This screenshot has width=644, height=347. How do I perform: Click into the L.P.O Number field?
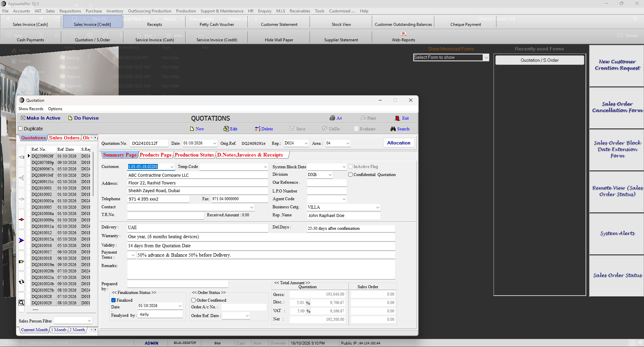327,191
